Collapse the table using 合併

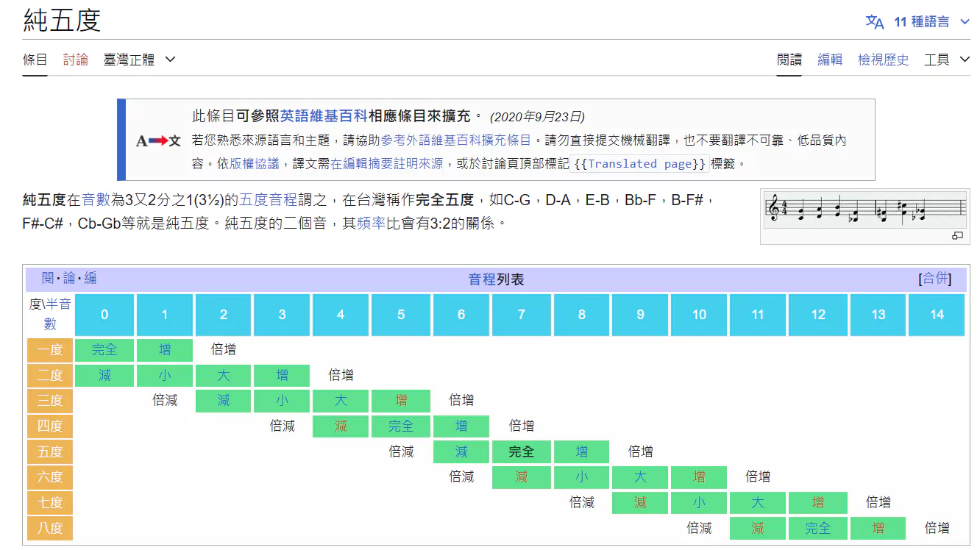tap(935, 279)
